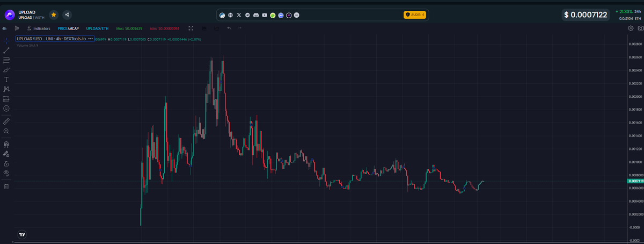This screenshot has height=244, width=644.
Task: Add UPLOAD token to favorites with star
Action: point(54,15)
